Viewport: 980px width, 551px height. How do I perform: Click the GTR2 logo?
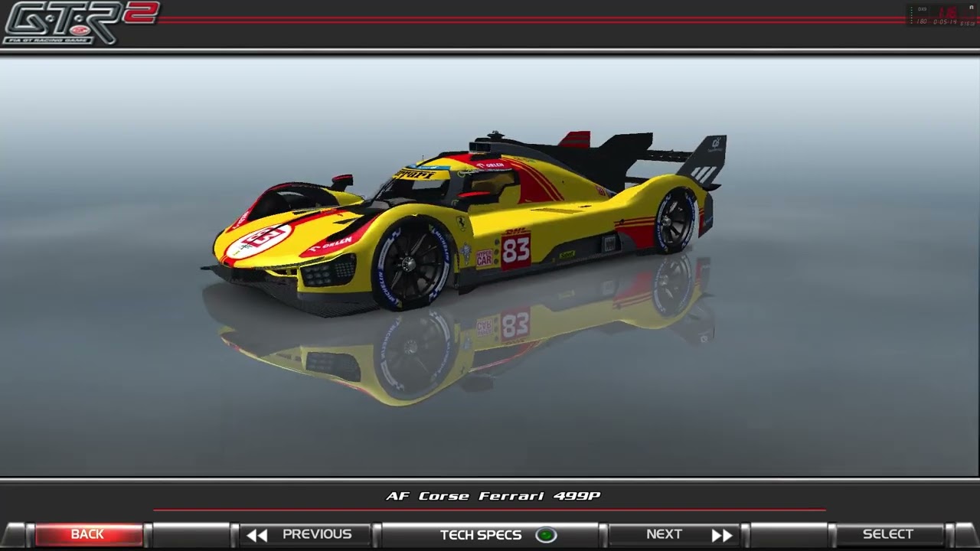pyautogui.click(x=80, y=22)
